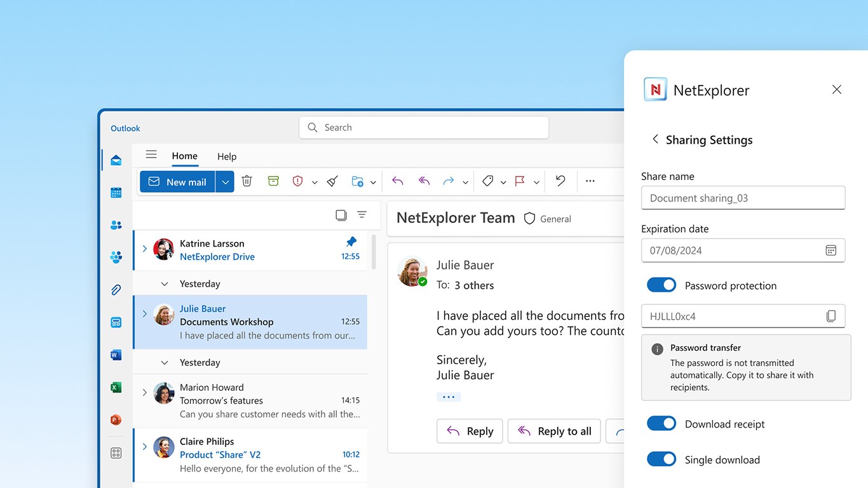Open the To Do icon in sidebar
Viewport: 868px width, 488px height.
tap(116, 323)
